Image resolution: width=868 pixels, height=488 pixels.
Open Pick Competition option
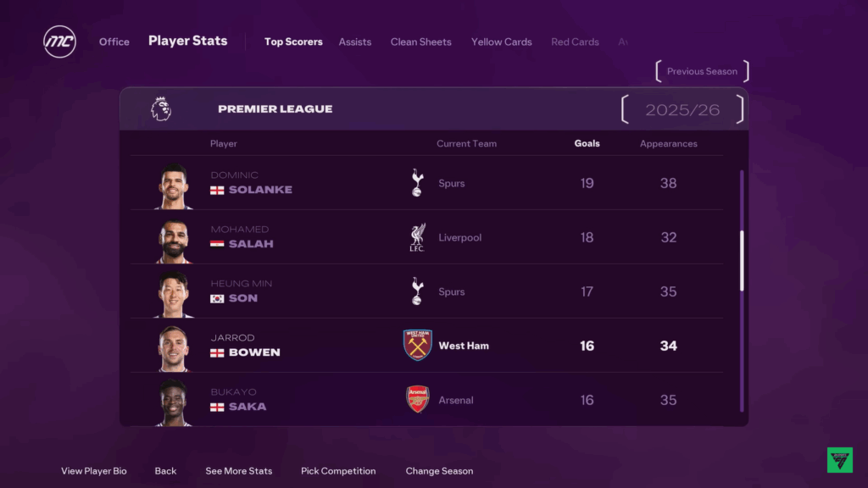point(338,471)
